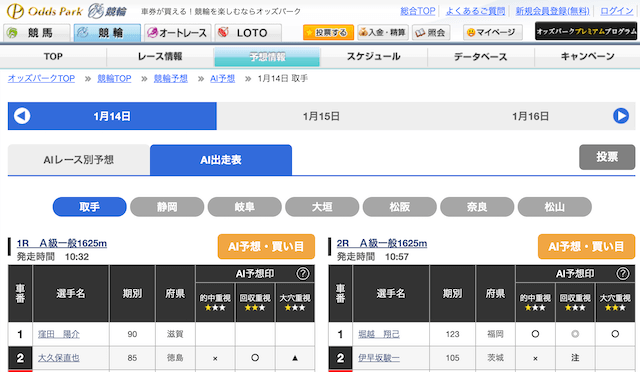Select the 松山 venue pill
This screenshot has height=372, width=640.
pyautogui.click(x=555, y=207)
